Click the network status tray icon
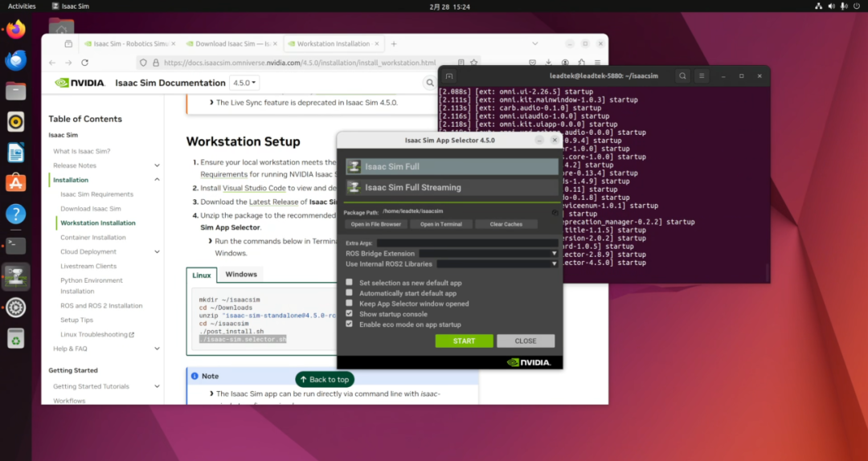 (818, 6)
